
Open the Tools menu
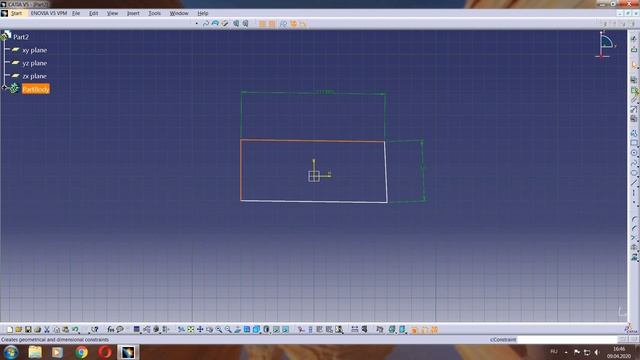pos(154,13)
